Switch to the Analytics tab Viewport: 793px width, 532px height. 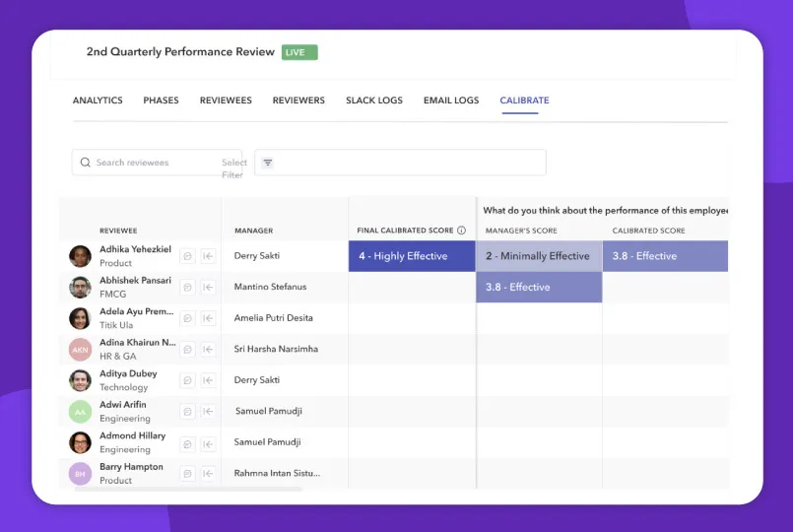click(98, 100)
